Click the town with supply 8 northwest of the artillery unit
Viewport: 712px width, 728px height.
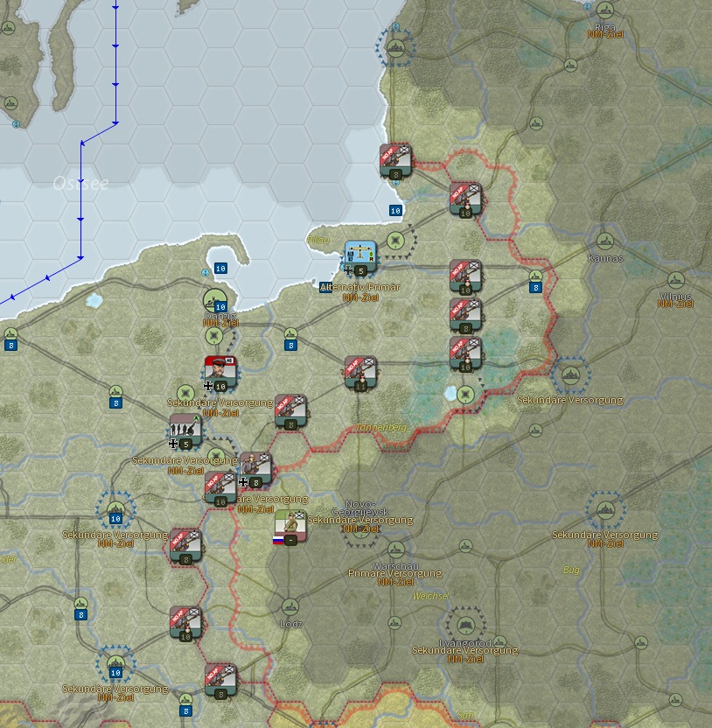click(x=115, y=392)
